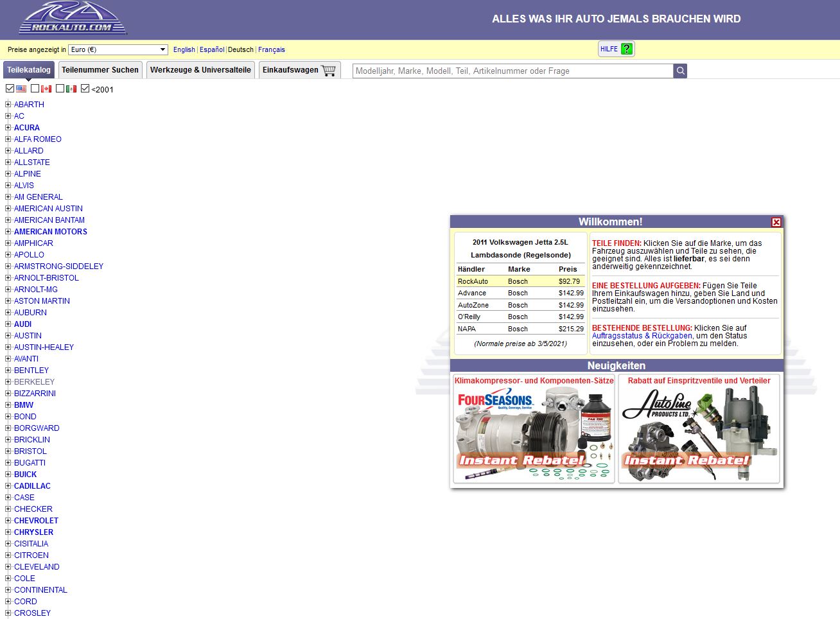Select the AM GENERAL make
Viewport: 840px width, 619px height.
click(39, 197)
